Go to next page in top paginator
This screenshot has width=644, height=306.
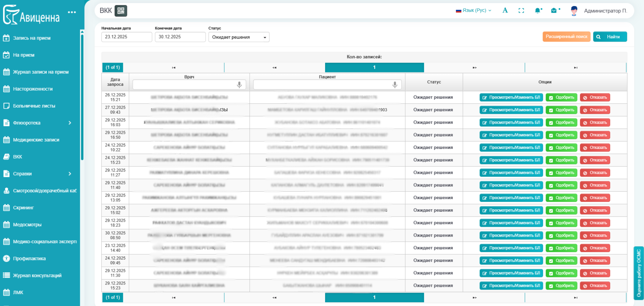(x=474, y=68)
